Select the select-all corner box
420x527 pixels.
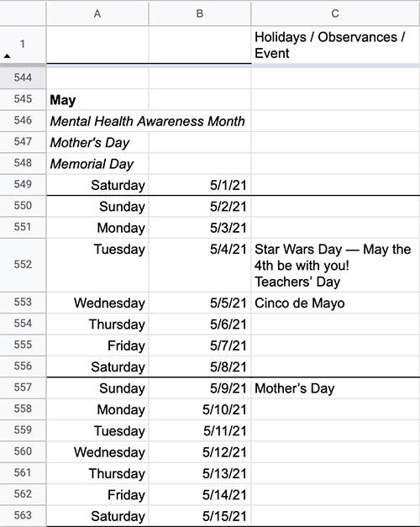(x=23, y=13)
